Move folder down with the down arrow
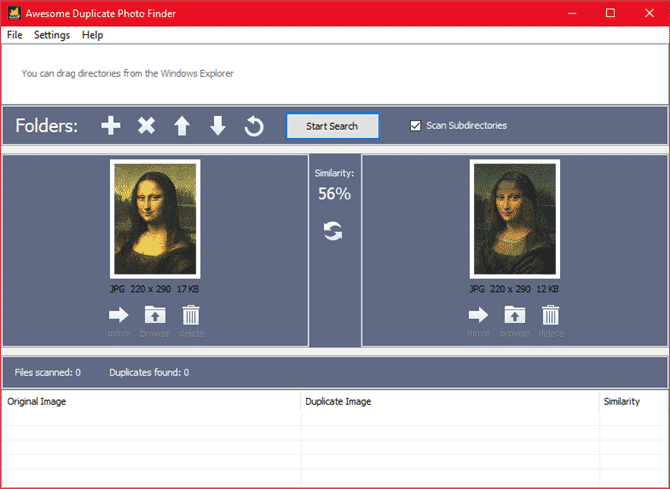The image size is (670, 489). tap(218, 126)
